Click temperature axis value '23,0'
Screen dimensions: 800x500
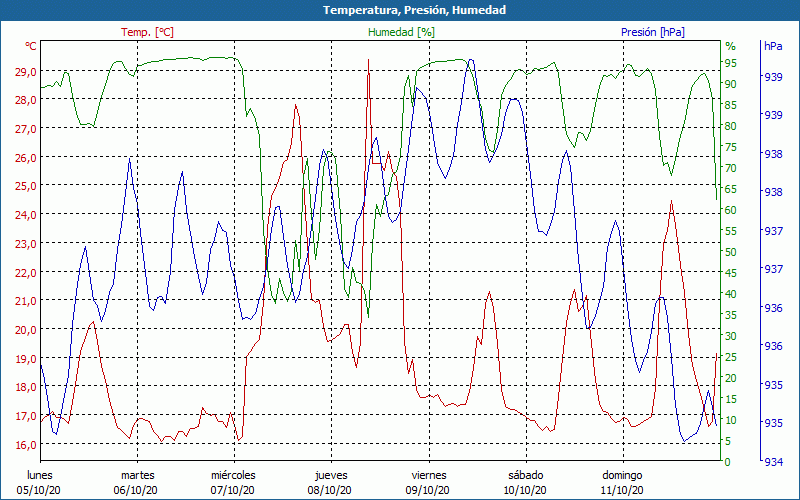click(x=26, y=244)
